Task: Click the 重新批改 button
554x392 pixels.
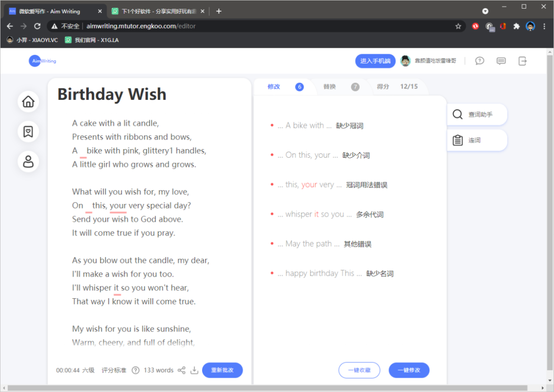Action: coord(222,370)
